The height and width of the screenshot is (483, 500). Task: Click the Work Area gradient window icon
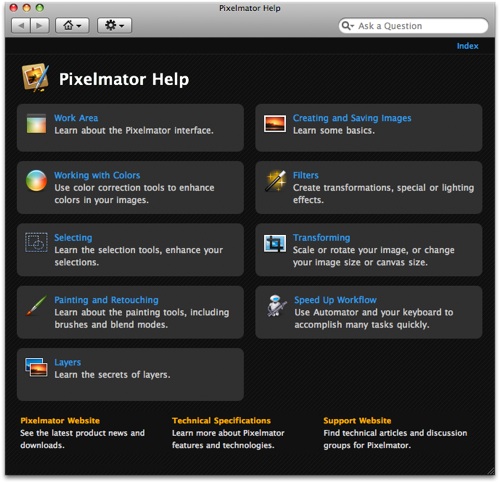[36, 124]
